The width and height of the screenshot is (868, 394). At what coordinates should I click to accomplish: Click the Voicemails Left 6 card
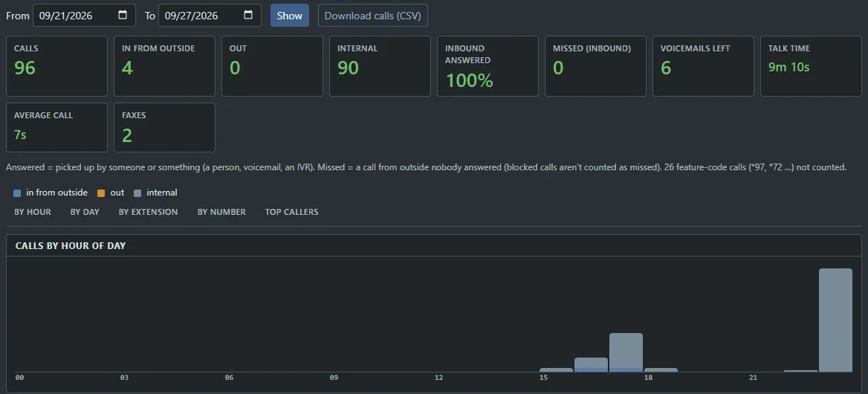click(703, 66)
